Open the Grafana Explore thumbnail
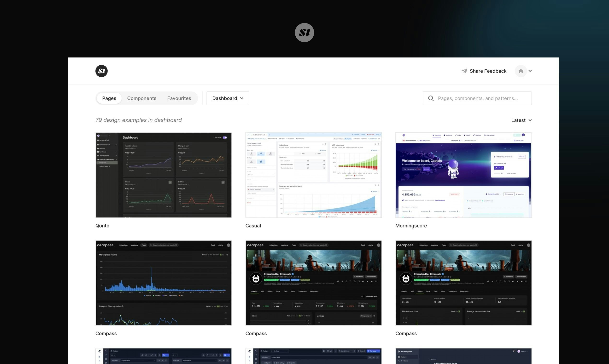Image resolution: width=609 pixels, height=364 pixels. click(313, 356)
